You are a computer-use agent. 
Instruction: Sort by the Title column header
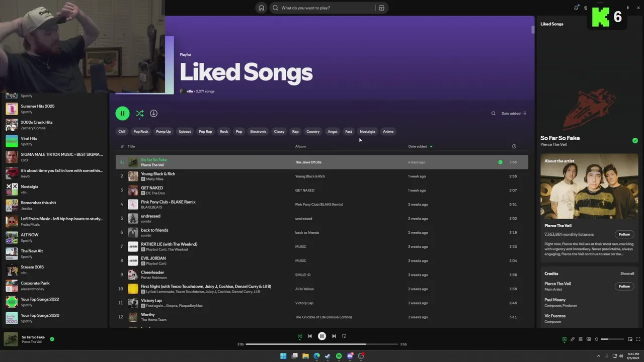pos(131,146)
